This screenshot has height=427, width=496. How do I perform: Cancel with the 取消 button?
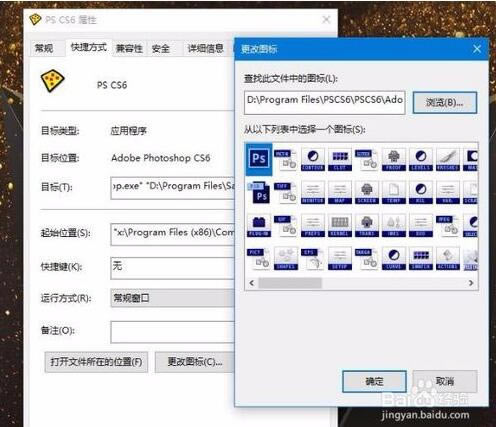click(445, 381)
